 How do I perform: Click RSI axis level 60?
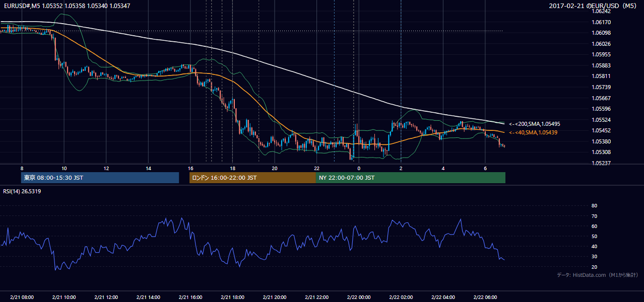(594, 226)
